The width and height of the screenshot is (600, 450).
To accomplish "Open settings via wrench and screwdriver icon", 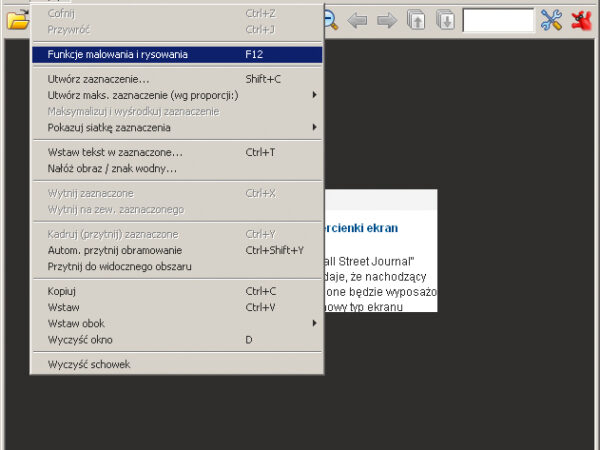I will [552, 20].
